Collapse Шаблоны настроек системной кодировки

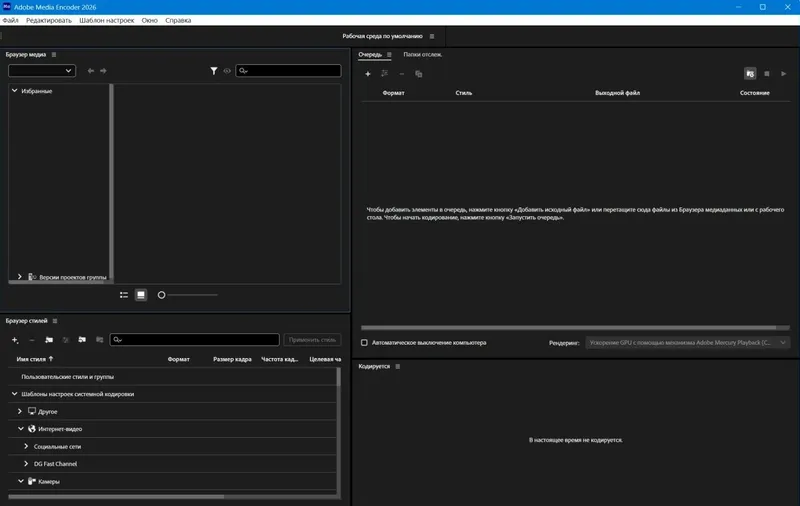pyautogui.click(x=15, y=394)
